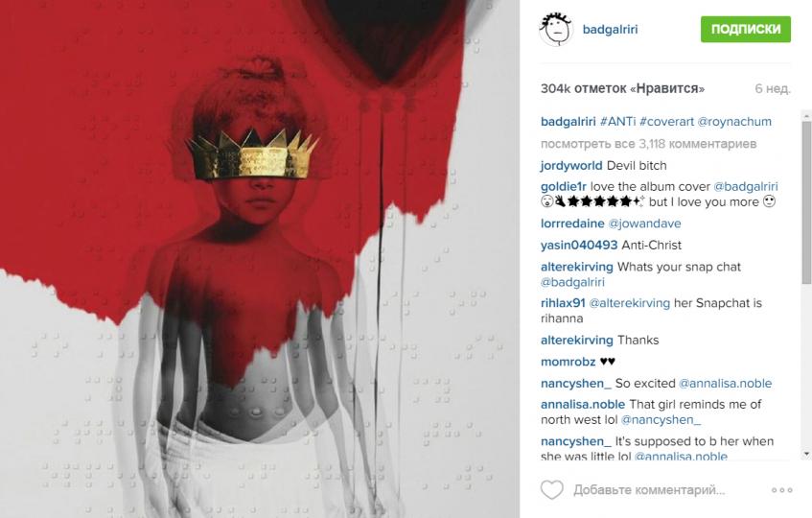Click 304k likes count
Viewport: 812px width, 518px height.
point(622,88)
